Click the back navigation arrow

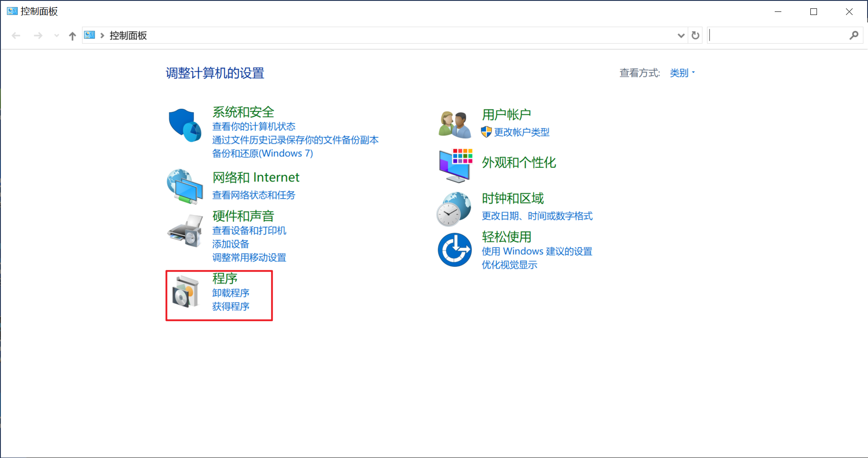point(16,35)
